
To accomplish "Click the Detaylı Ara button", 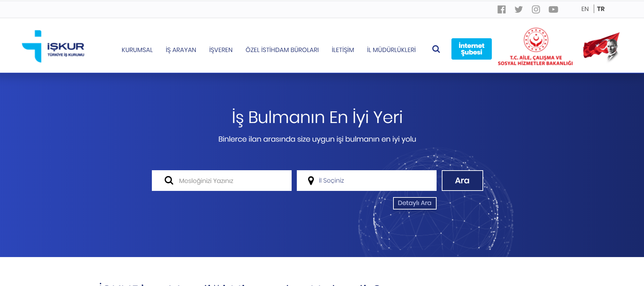I will (414, 203).
